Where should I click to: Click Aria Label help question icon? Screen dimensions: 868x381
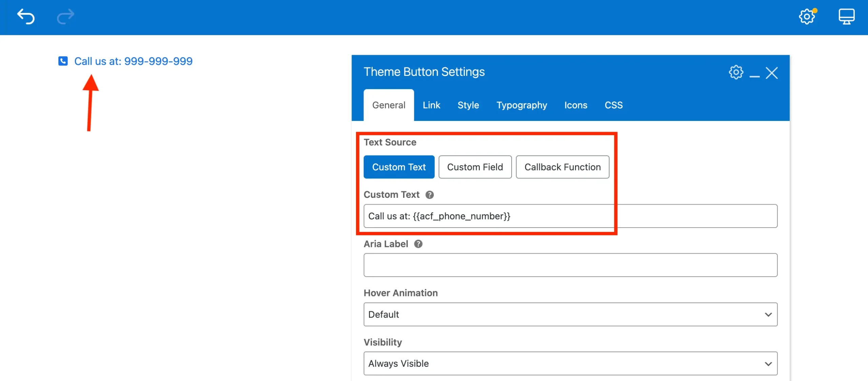[418, 244]
